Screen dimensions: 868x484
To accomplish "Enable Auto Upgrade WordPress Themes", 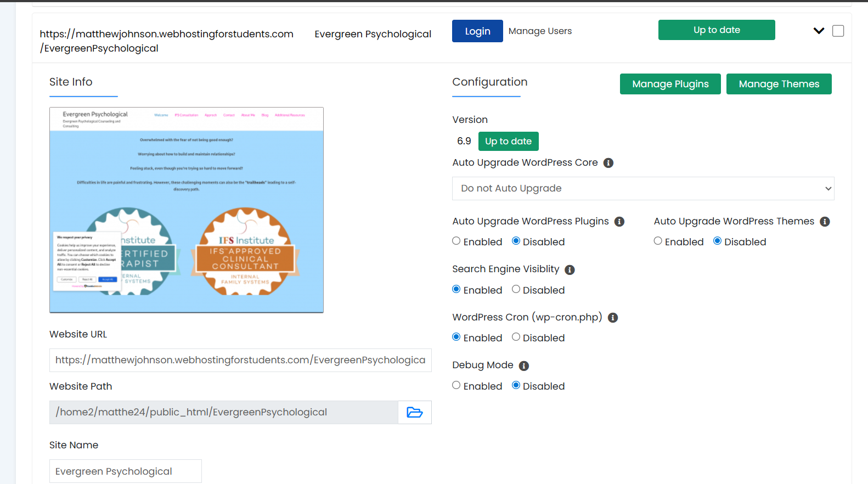I will (658, 241).
